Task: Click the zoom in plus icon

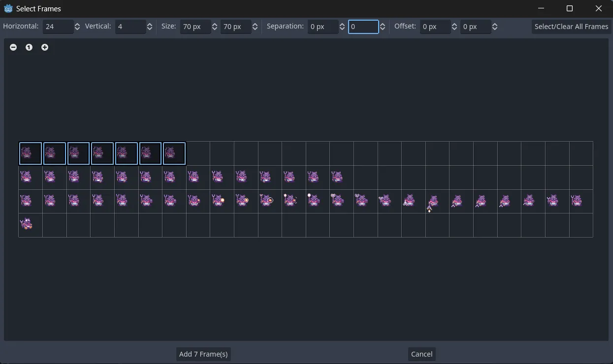Action: 45,47
